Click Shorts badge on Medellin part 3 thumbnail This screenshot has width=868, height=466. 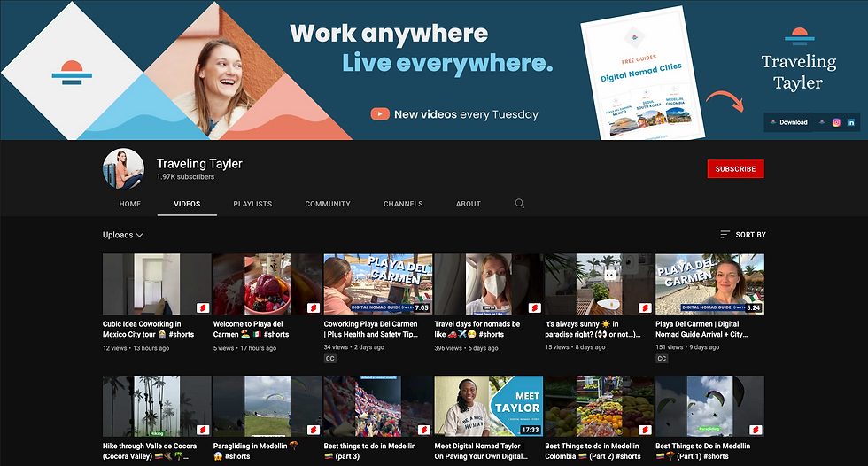click(424, 430)
